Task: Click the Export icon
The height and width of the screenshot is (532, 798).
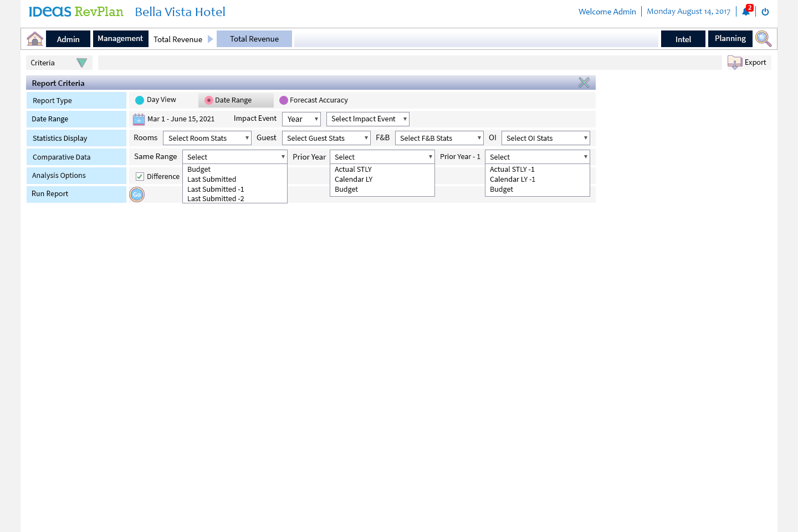Action: click(735, 63)
